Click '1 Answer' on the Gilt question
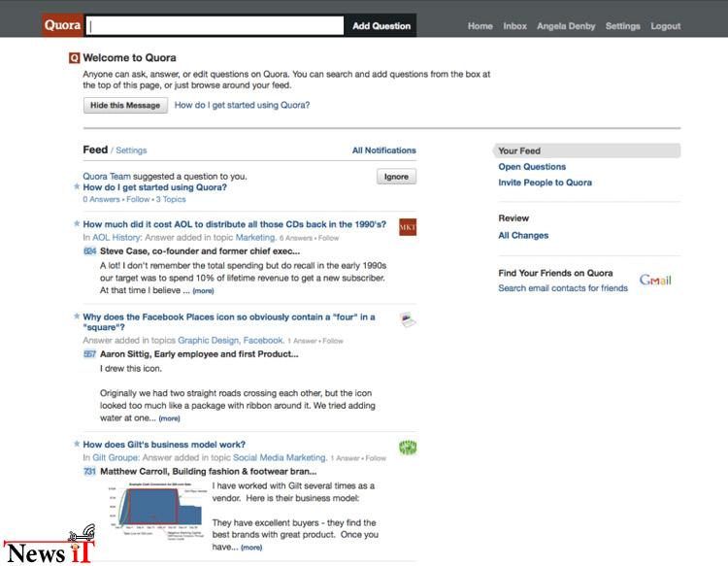Image resolution: width=728 pixels, height=566 pixels. click(x=345, y=458)
